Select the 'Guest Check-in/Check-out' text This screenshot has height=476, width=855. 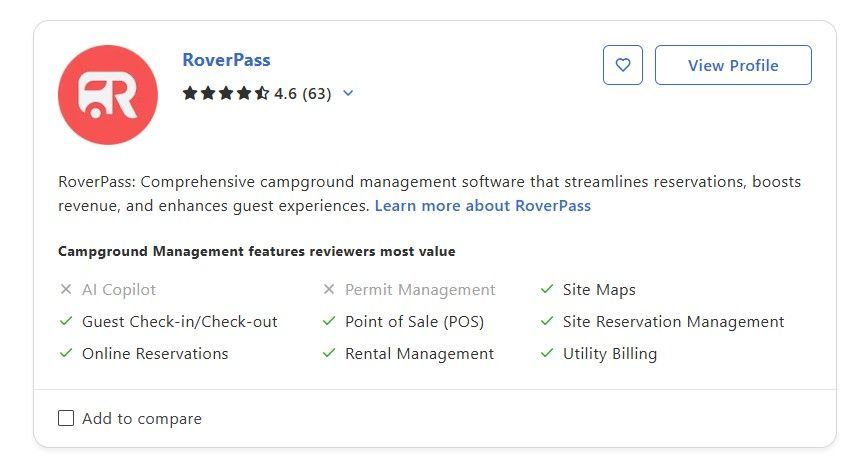click(180, 322)
